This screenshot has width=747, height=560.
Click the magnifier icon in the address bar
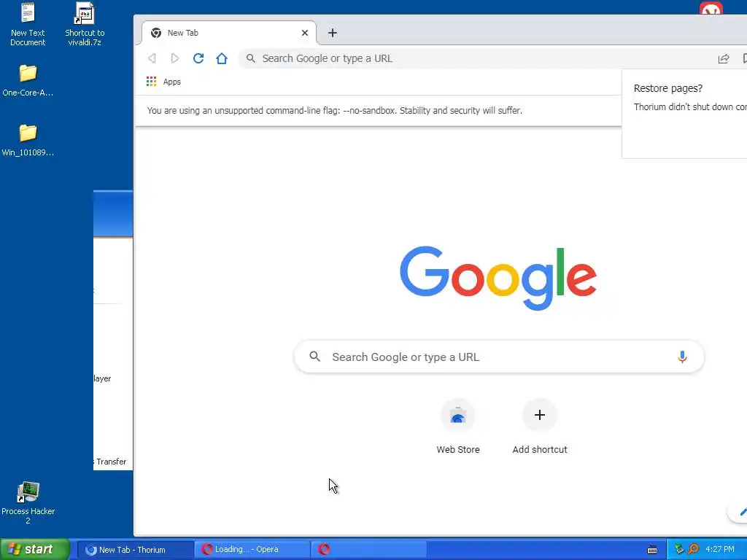coord(251,58)
